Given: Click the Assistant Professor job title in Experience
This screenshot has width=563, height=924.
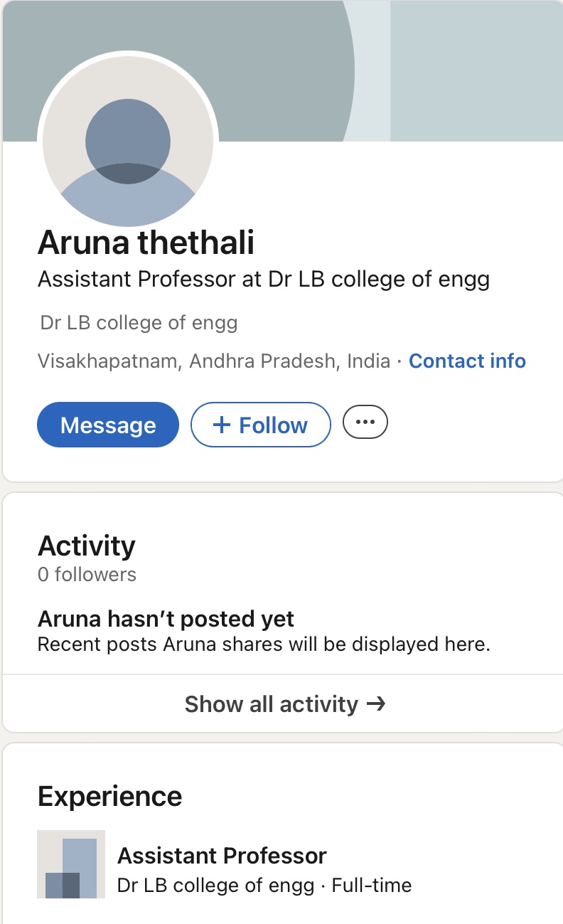Looking at the screenshot, I should 222,855.
